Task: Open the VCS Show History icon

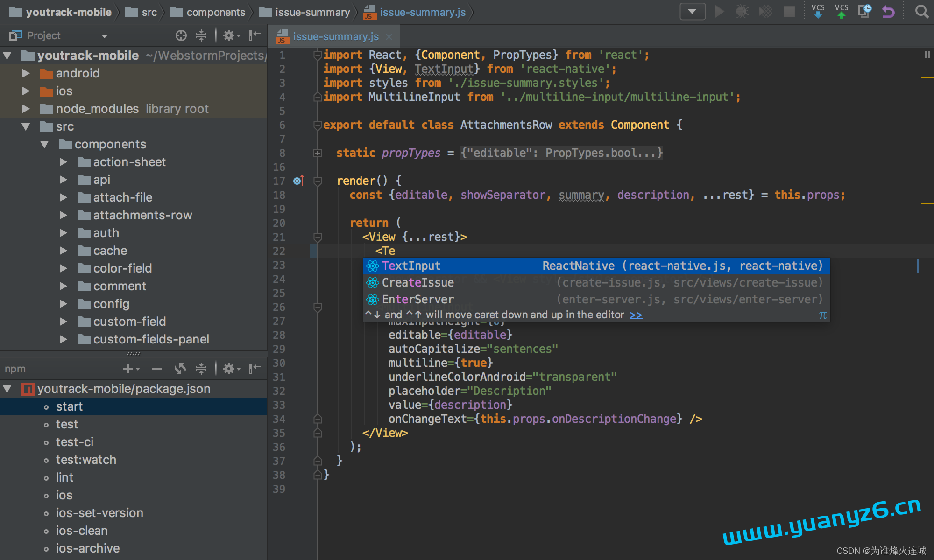Action: tap(864, 11)
